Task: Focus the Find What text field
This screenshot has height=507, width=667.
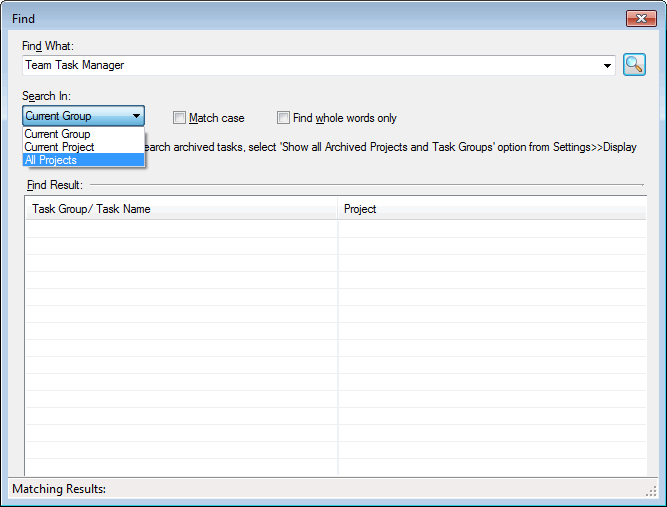Action: [x=310, y=66]
